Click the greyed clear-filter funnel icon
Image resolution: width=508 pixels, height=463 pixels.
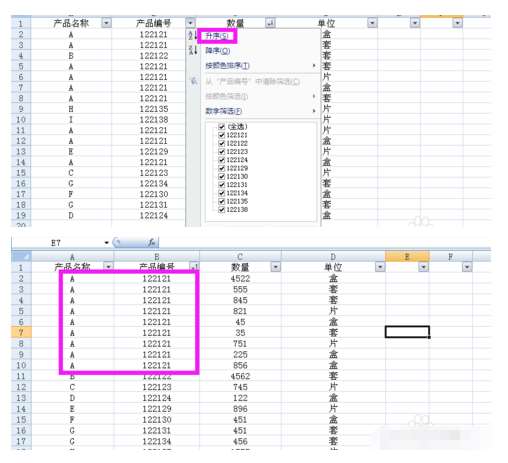pos(193,81)
